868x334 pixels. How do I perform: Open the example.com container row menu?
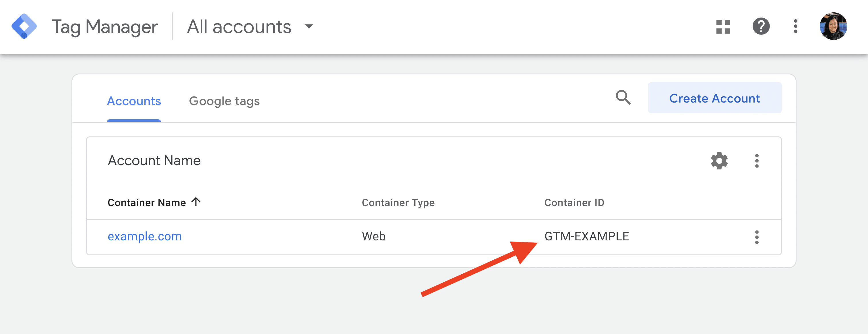757,237
